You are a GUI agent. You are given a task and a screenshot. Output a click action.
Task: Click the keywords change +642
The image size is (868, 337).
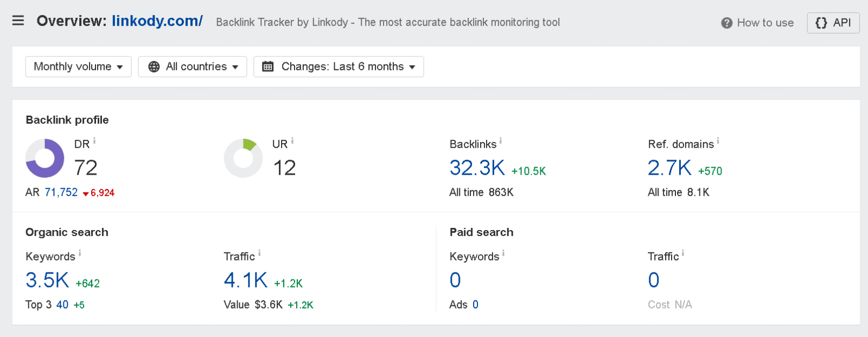(x=88, y=284)
